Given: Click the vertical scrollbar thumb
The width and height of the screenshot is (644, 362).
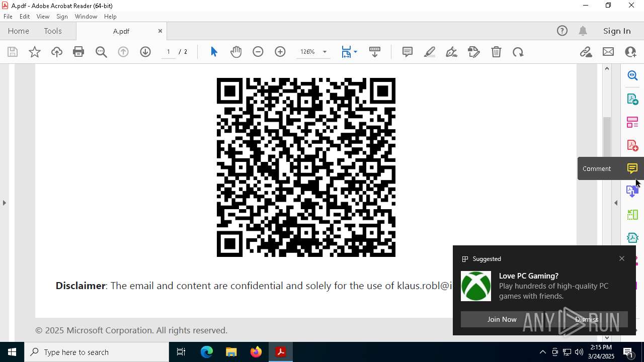Looking at the screenshot, I should [x=607, y=136].
